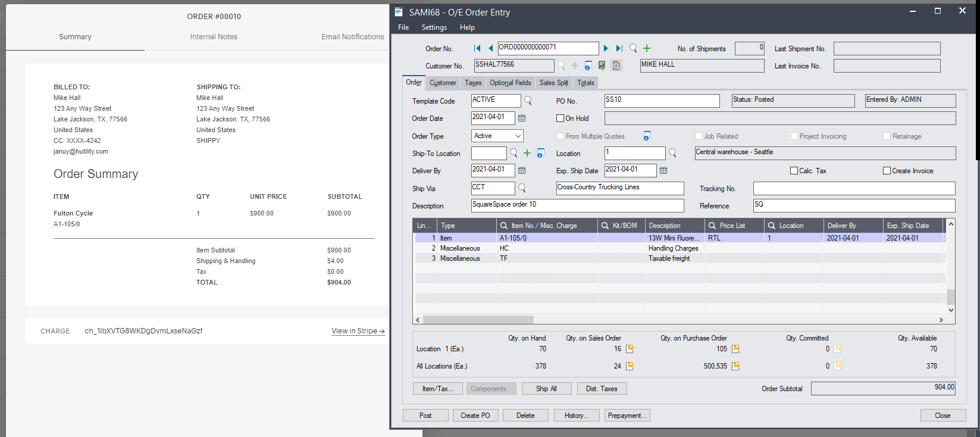Click the PO No. input field

point(661,101)
